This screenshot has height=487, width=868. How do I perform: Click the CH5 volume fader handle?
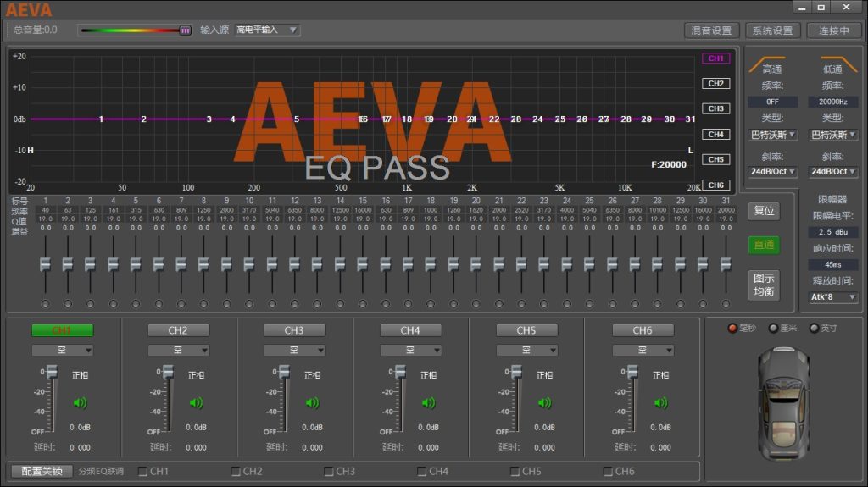click(x=516, y=372)
